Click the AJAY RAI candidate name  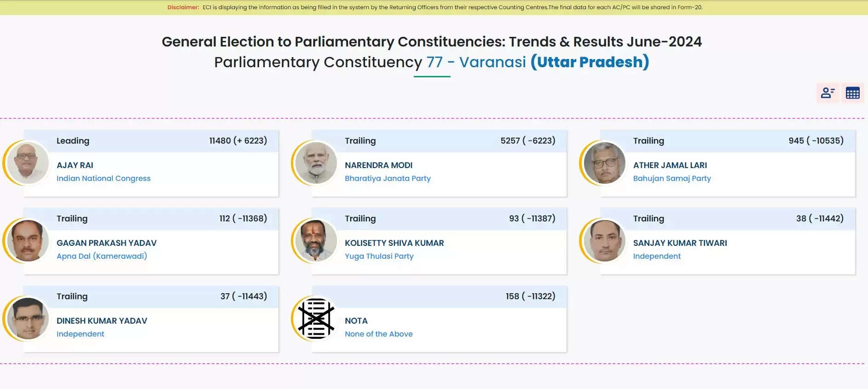[x=75, y=165]
